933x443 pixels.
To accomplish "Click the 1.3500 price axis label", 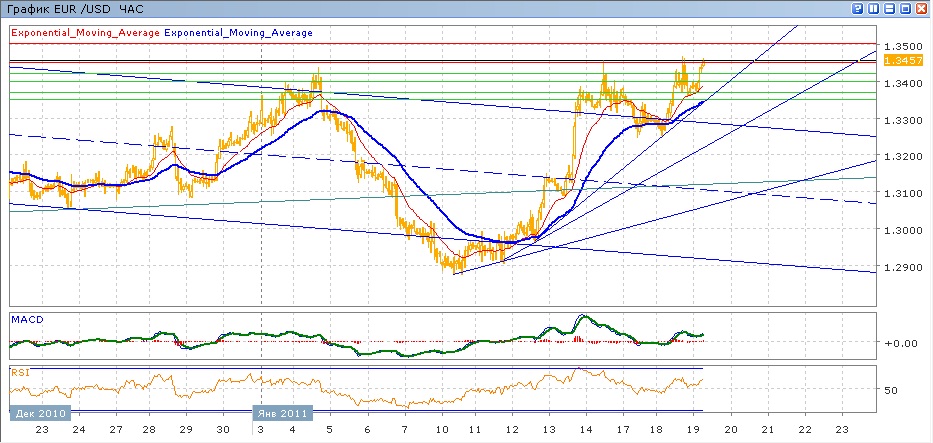I will coord(903,46).
